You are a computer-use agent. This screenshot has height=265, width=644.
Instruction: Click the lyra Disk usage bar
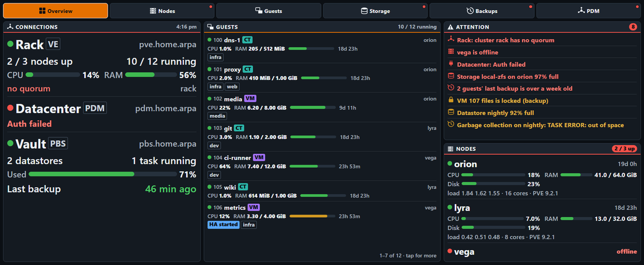click(494, 228)
